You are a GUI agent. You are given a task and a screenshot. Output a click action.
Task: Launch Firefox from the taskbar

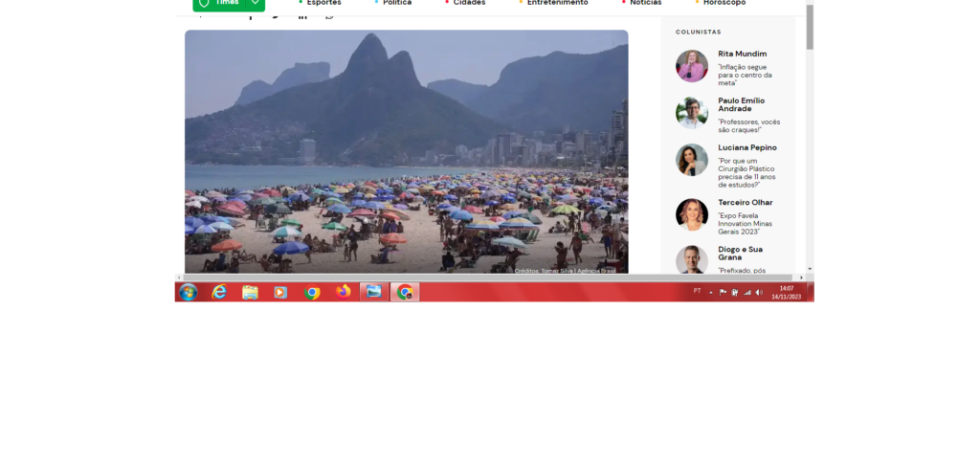pyautogui.click(x=344, y=292)
